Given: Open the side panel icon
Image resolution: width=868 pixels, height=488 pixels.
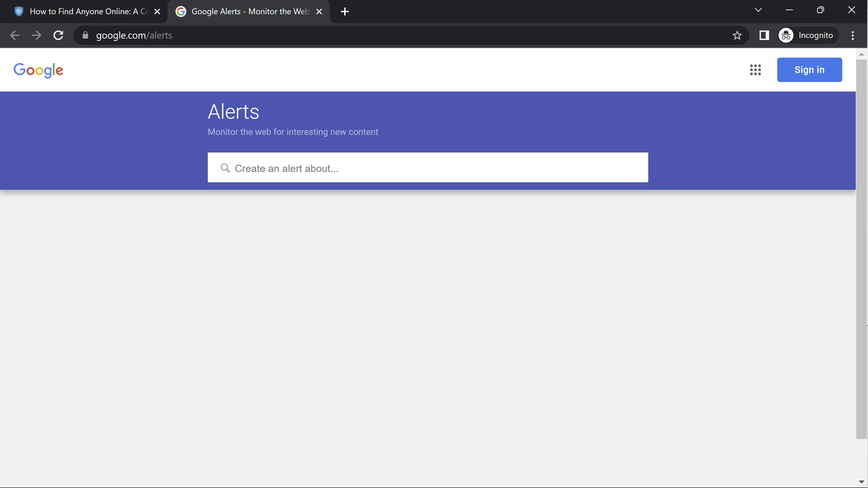Looking at the screenshot, I should point(764,35).
